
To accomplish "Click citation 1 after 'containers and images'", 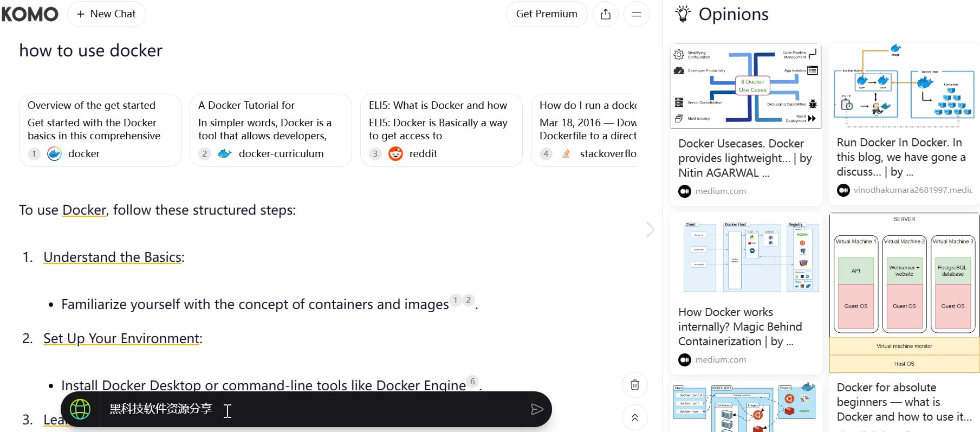I will click(x=456, y=300).
